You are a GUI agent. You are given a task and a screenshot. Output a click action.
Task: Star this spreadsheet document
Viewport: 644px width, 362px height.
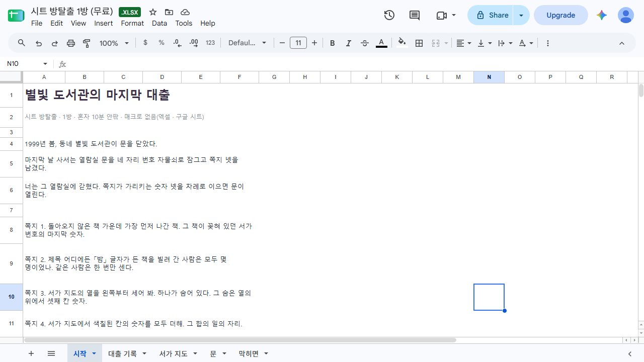click(153, 12)
